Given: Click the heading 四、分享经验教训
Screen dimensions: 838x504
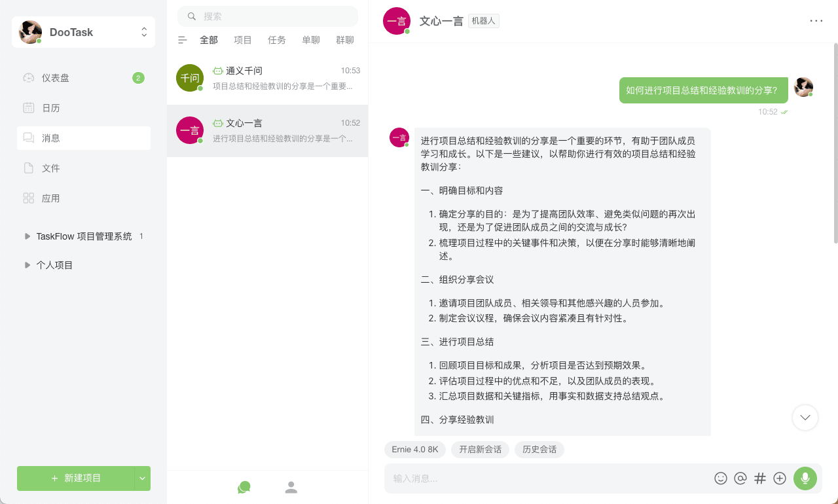Looking at the screenshot, I should [x=457, y=420].
